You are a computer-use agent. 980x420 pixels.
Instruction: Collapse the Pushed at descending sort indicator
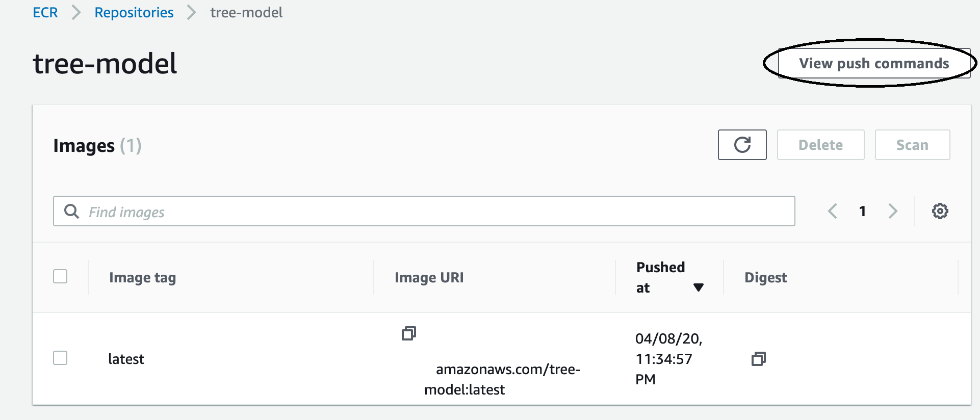coord(699,286)
